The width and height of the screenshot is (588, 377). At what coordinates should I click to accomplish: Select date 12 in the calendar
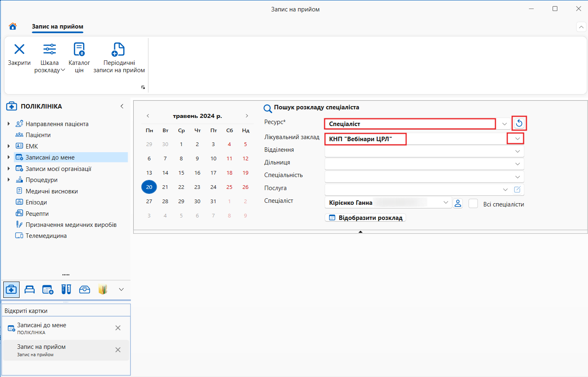pos(245,159)
